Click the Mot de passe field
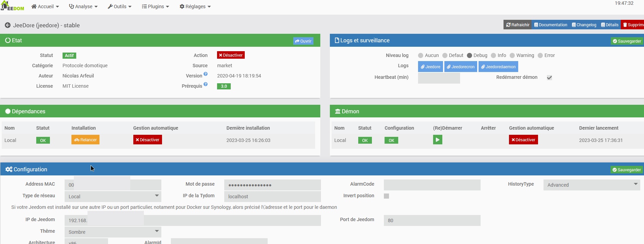 click(272, 185)
